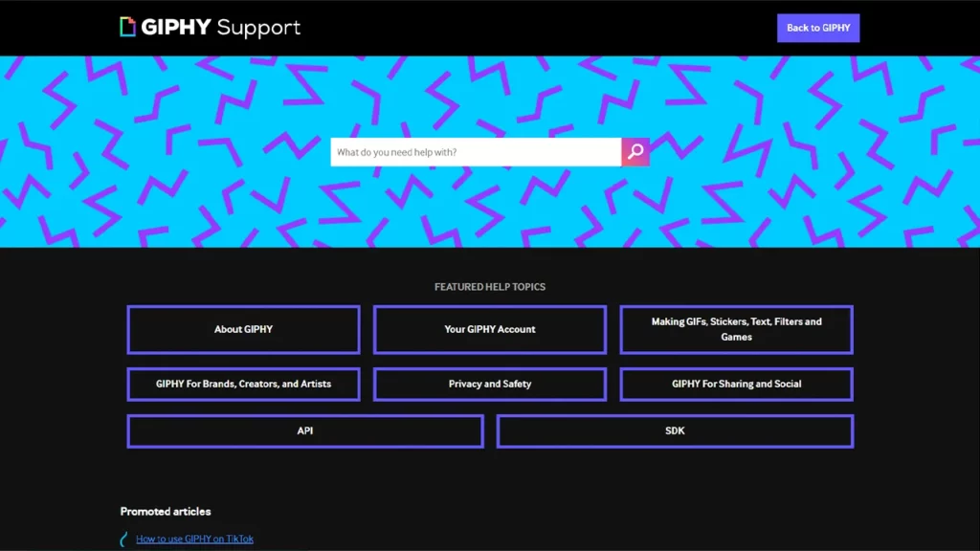This screenshot has height=551, width=980.
Task: Open GIPHY For Sharing and Social
Action: (736, 384)
